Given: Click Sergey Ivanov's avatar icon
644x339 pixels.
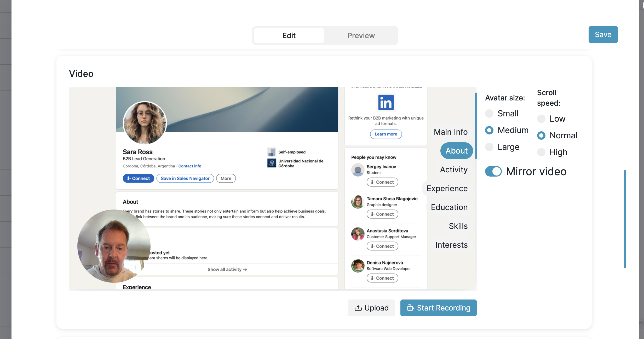Looking at the screenshot, I should (358, 170).
